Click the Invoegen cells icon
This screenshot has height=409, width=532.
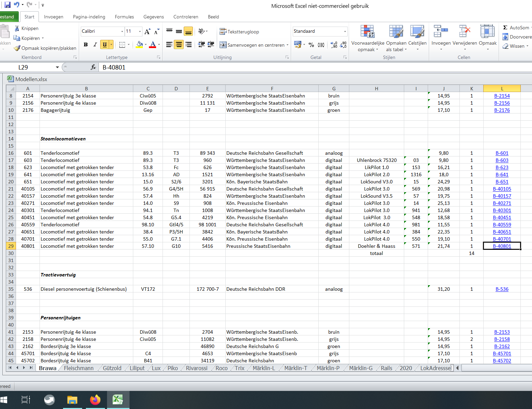click(x=441, y=31)
